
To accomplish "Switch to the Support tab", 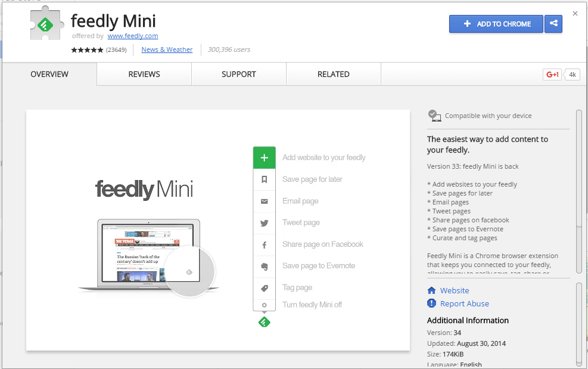I will tap(238, 75).
